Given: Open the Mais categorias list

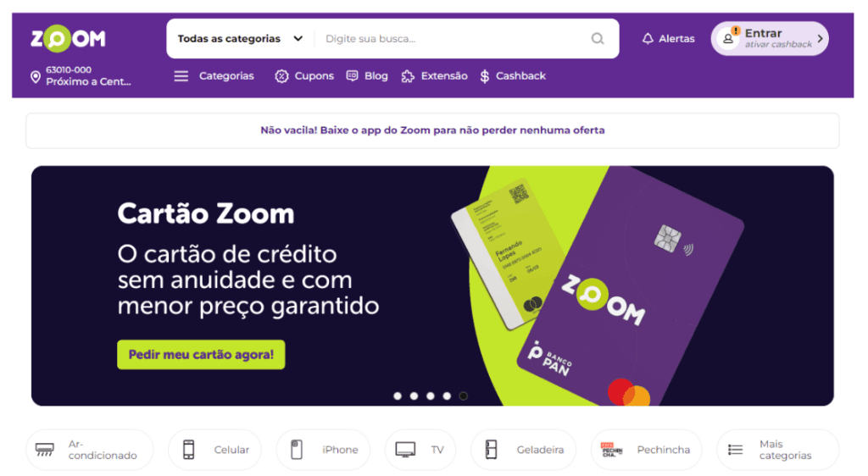Looking at the screenshot, I should pos(778,450).
